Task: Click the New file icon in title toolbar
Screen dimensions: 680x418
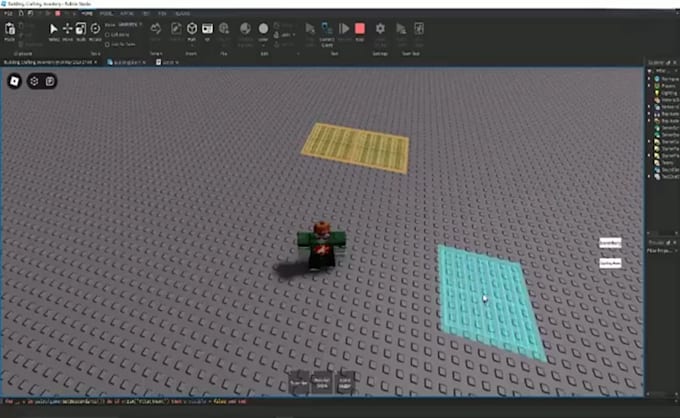Action: point(20,13)
